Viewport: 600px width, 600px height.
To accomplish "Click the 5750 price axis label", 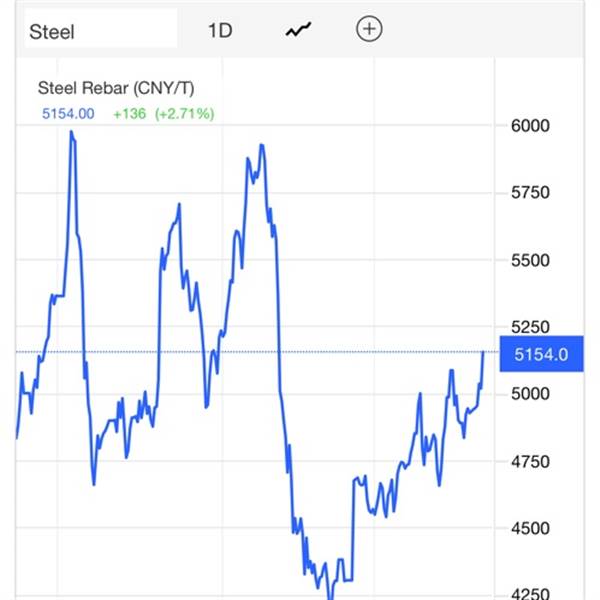I will pos(529,193).
